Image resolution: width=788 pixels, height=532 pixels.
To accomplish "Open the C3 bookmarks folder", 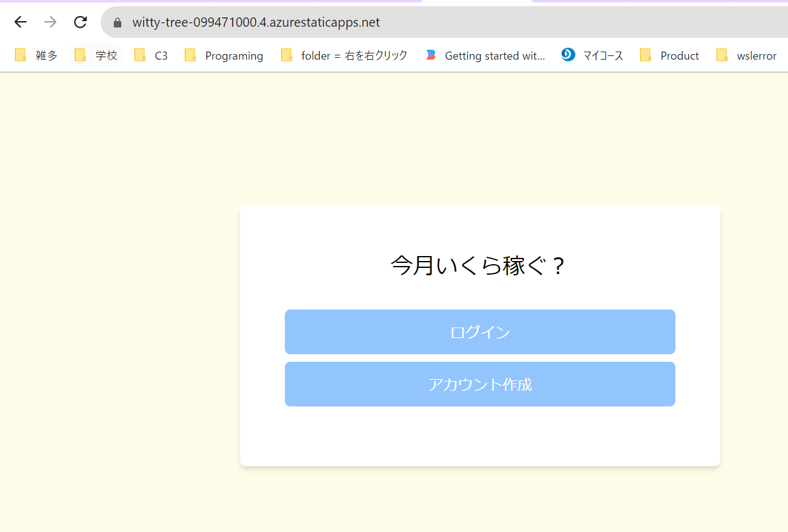I will [151, 55].
